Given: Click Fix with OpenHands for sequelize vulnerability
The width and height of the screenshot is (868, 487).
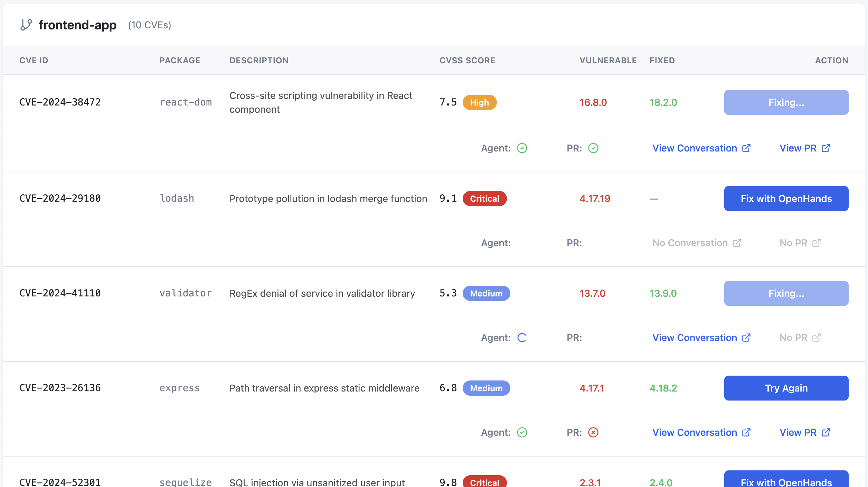Looking at the screenshot, I should click(786, 481).
